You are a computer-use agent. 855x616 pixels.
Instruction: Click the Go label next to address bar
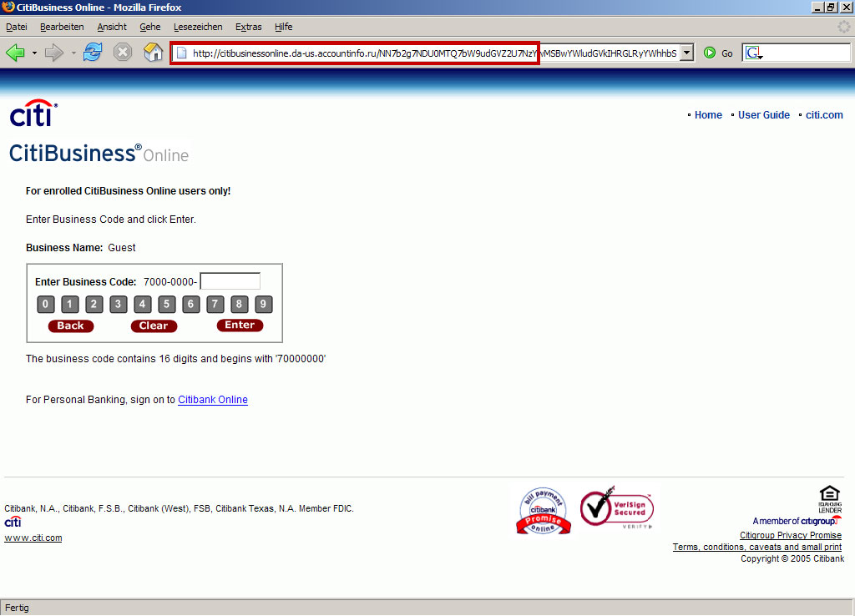click(x=727, y=53)
